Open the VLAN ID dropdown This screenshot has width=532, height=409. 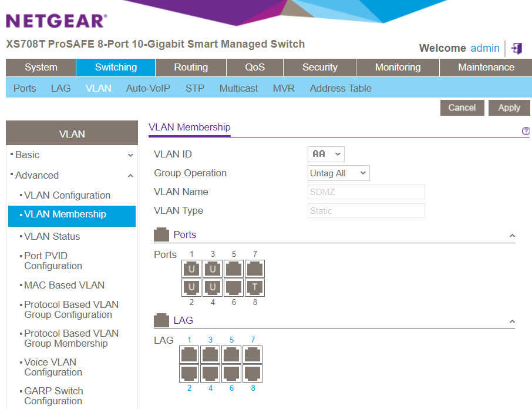click(326, 154)
